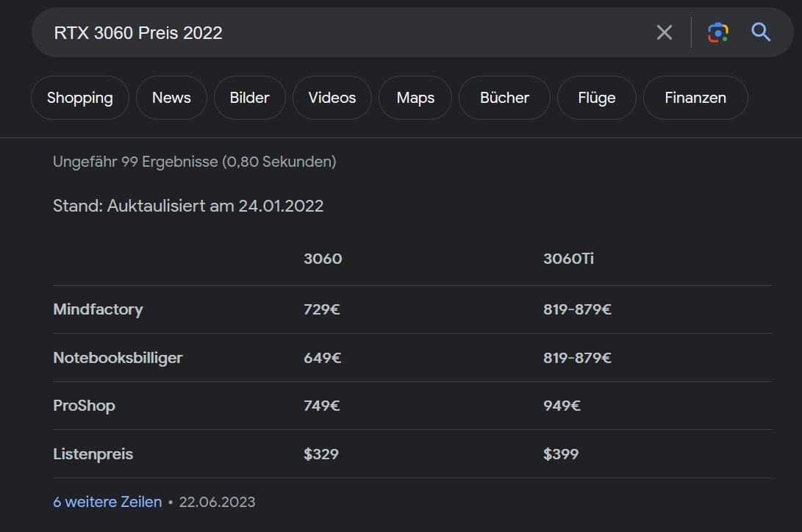
Task: Click the Listenpreis $329 cell
Action: coord(321,454)
